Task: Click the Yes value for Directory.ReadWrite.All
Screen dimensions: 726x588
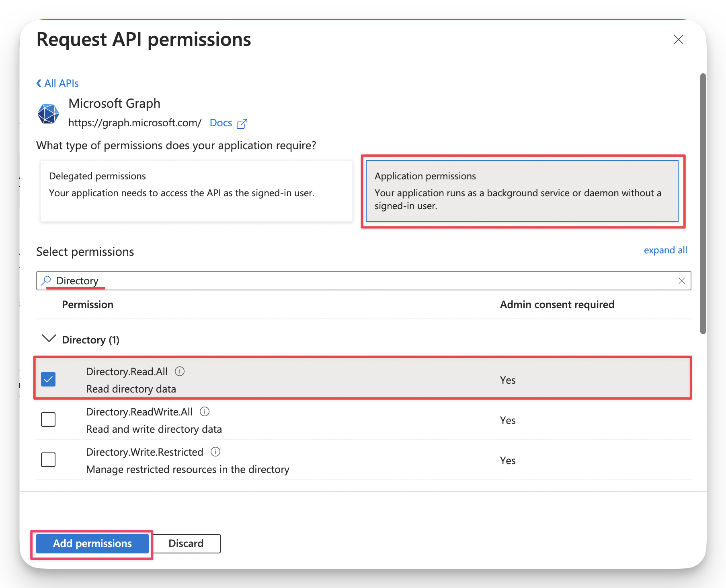Action: 508,420
